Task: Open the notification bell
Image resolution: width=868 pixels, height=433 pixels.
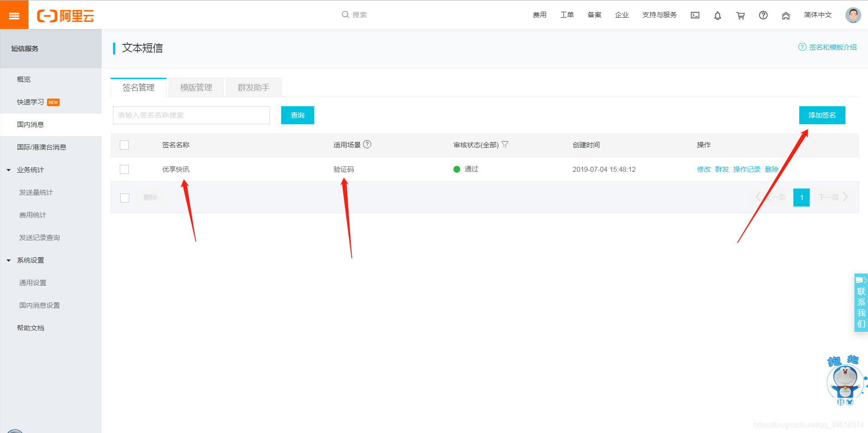Action: click(717, 15)
